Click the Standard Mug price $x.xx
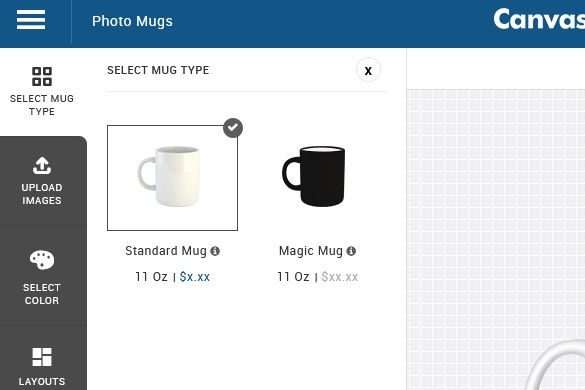Screen dimensions: 585x390 pos(195,277)
